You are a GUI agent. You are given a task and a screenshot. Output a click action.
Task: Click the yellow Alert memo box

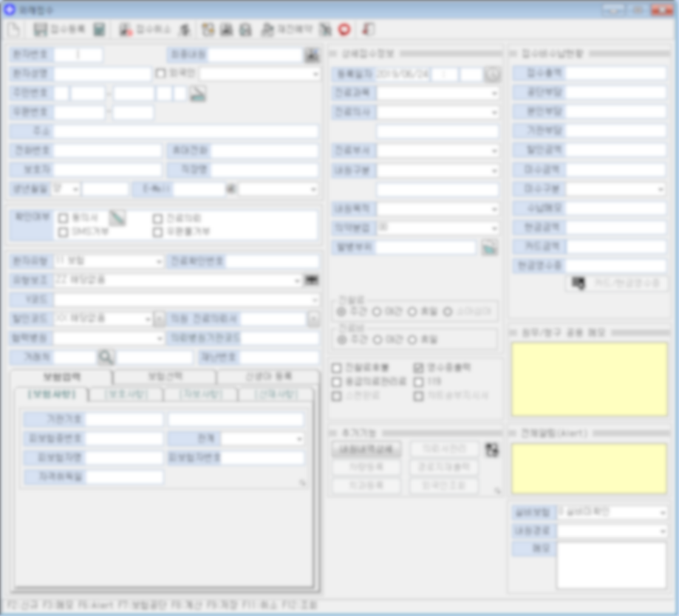tap(589, 468)
